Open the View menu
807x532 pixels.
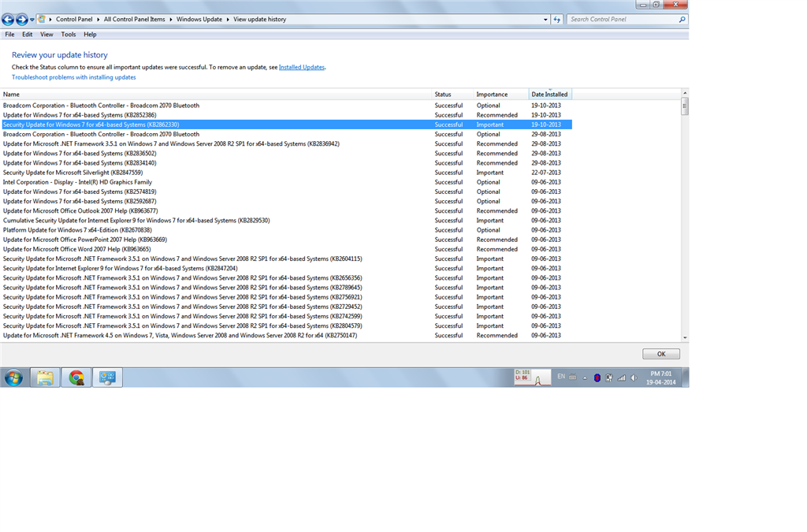tap(46, 35)
